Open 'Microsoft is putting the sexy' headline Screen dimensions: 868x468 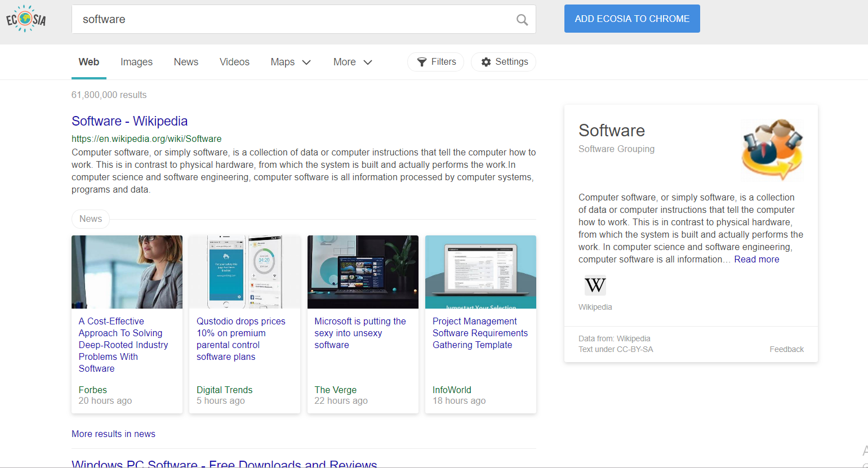(x=360, y=333)
